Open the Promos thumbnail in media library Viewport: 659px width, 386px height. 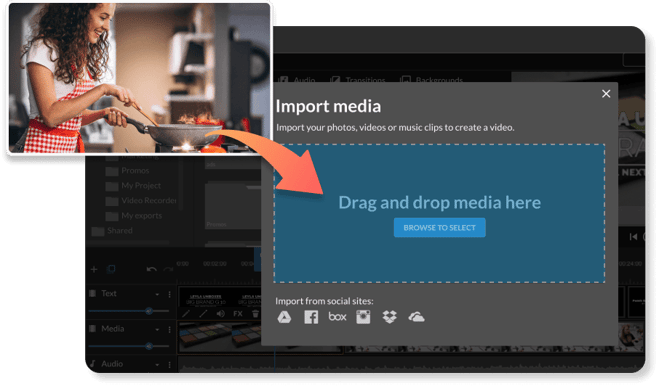click(232, 206)
